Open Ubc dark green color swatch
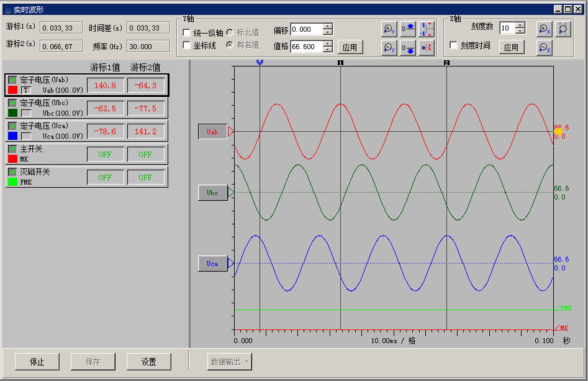Image resolution: width=588 pixels, height=381 pixels. pyautogui.click(x=13, y=113)
